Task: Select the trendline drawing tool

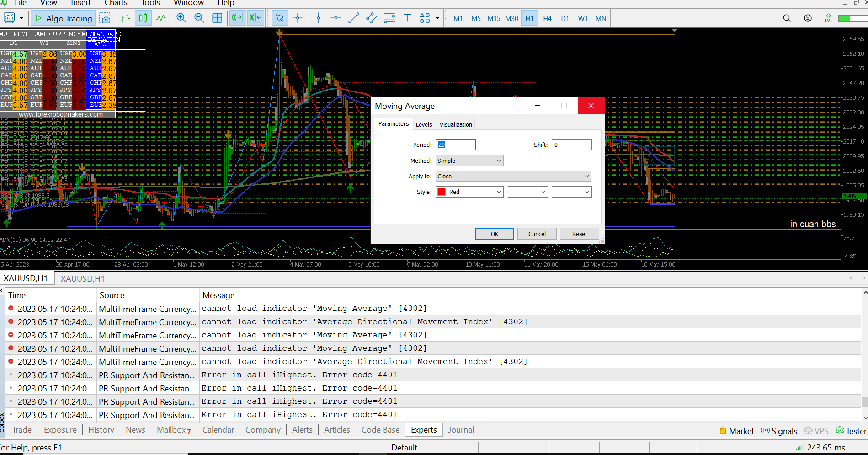Action: [x=354, y=18]
